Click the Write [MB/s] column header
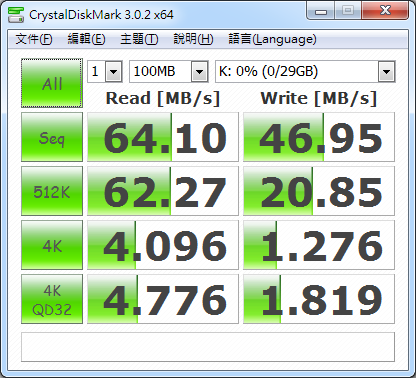Image resolution: width=416 pixels, height=378 pixels. 319,98
